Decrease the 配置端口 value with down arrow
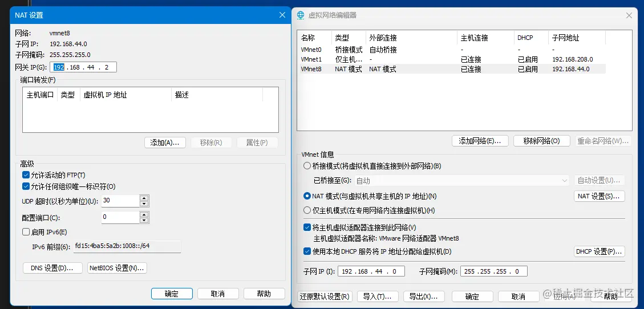The height and width of the screenshot is (309, 644). tap(144, 221)
